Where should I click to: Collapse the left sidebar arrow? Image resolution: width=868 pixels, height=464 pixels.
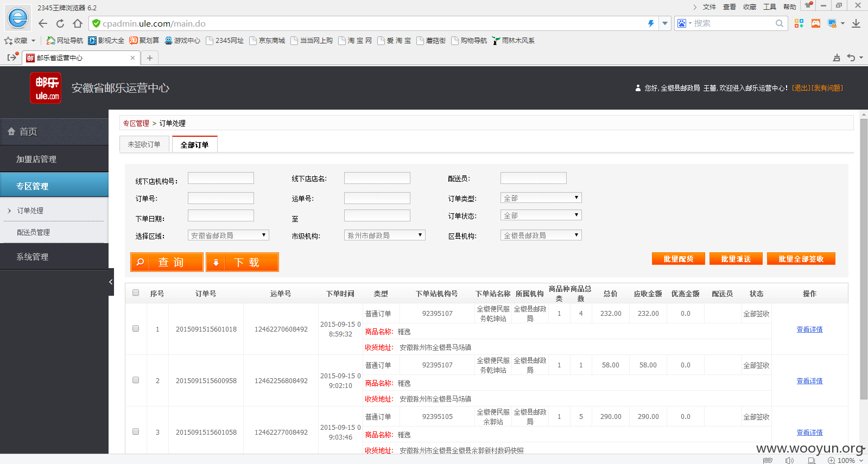111,282
